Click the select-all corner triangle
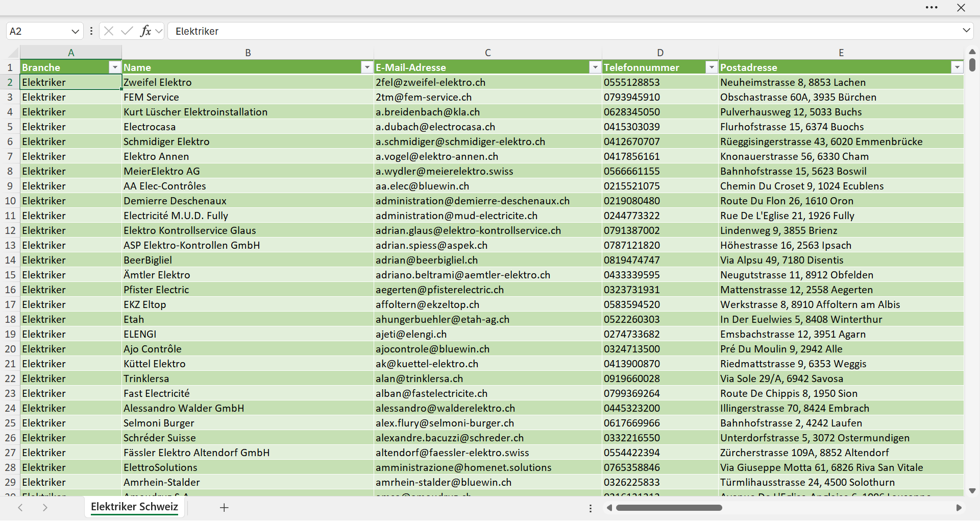This screenshot has height=521, width=980. tap(14, 53)
